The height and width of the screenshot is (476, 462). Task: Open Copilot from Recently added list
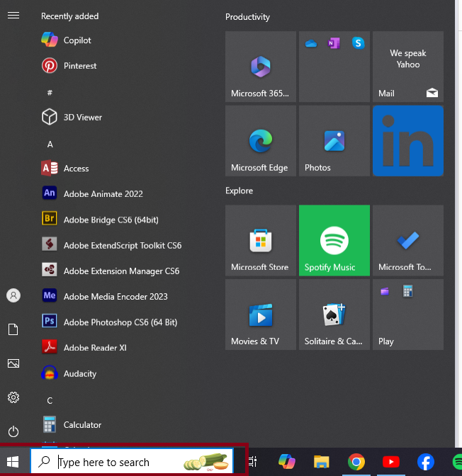coord(66,40)
